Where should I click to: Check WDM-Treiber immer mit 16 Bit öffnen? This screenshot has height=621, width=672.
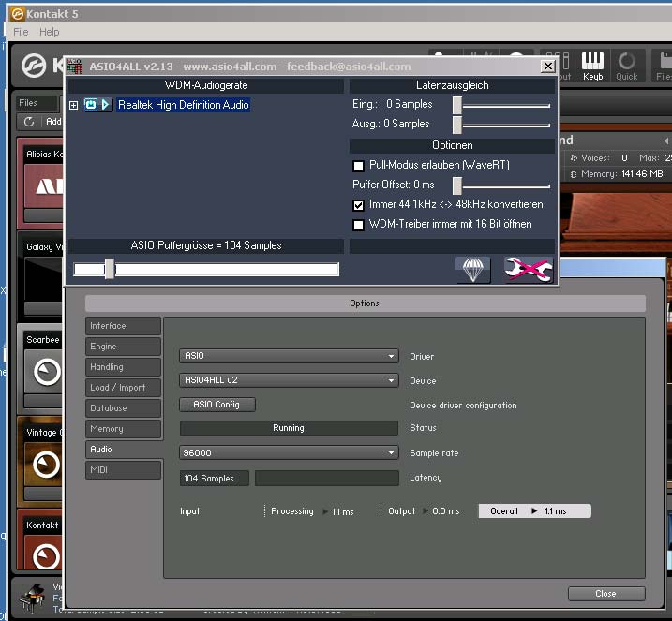(358, 225)
